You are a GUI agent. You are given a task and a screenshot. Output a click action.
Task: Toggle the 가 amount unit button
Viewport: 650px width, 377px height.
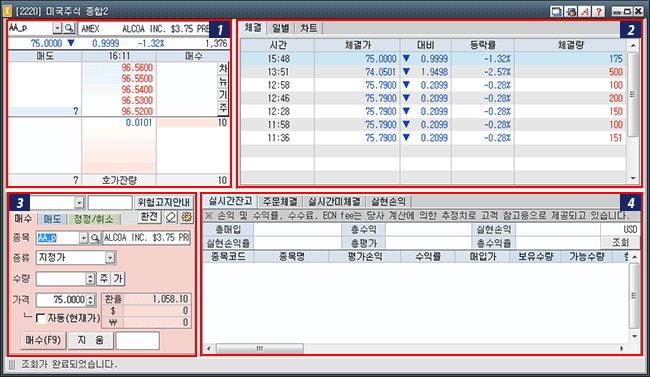[x=118, y=279]
